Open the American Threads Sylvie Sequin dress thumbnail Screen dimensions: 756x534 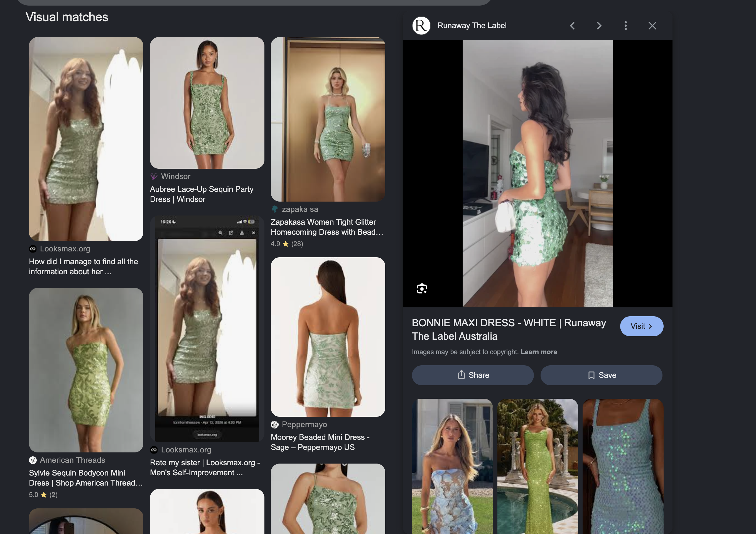(86, 370)
